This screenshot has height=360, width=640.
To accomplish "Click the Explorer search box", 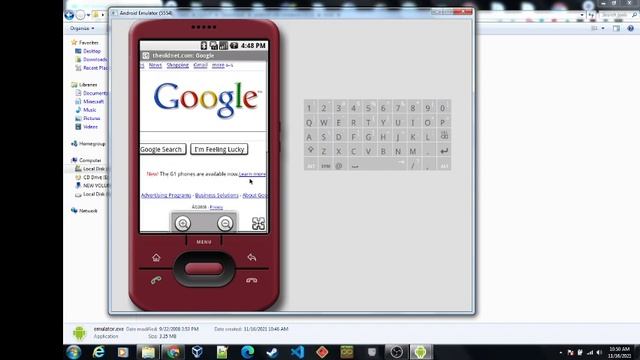I will click(618, 15).
